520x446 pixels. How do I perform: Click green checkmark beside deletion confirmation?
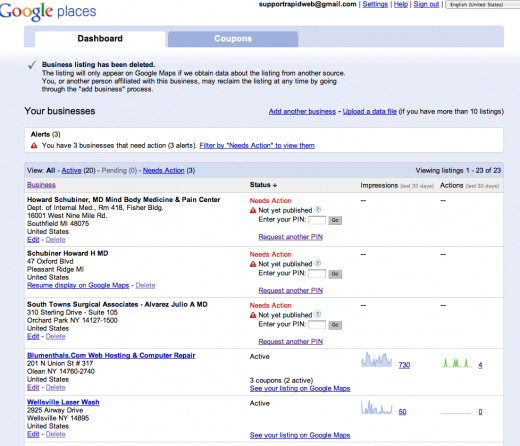point(32,65)
